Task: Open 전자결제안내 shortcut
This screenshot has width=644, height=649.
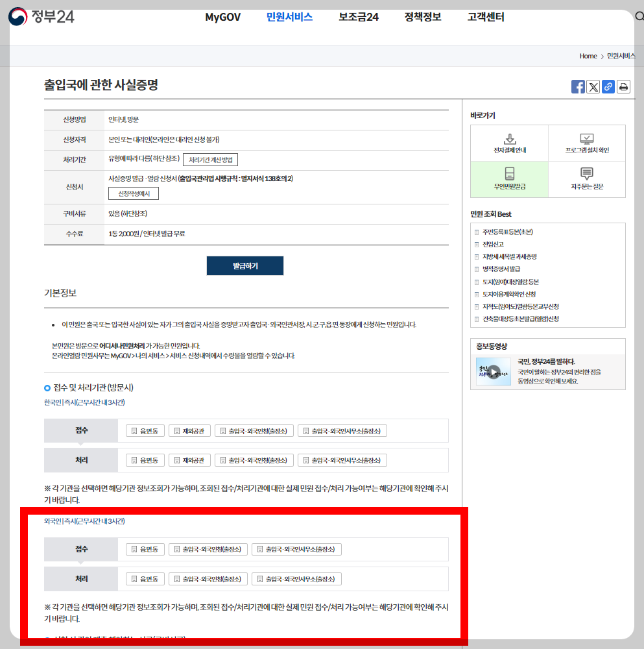Action: 510,143
